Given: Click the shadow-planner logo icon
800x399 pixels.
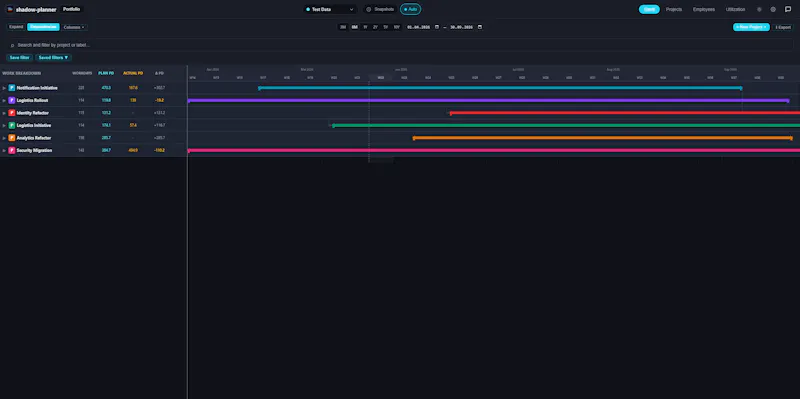Looking at the screenshot, I should coord(10,9).
